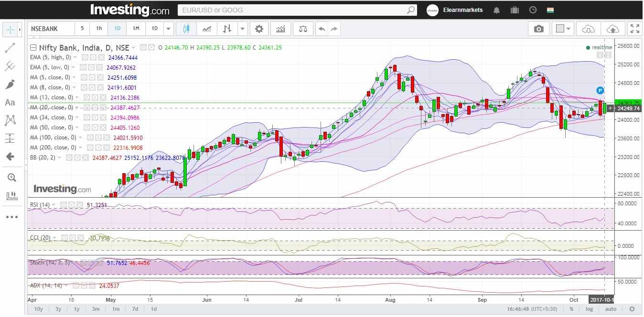Viewport: 644px width, 317px height.
Task: Click the search magnifier in search box
Action: coord(411,10)
